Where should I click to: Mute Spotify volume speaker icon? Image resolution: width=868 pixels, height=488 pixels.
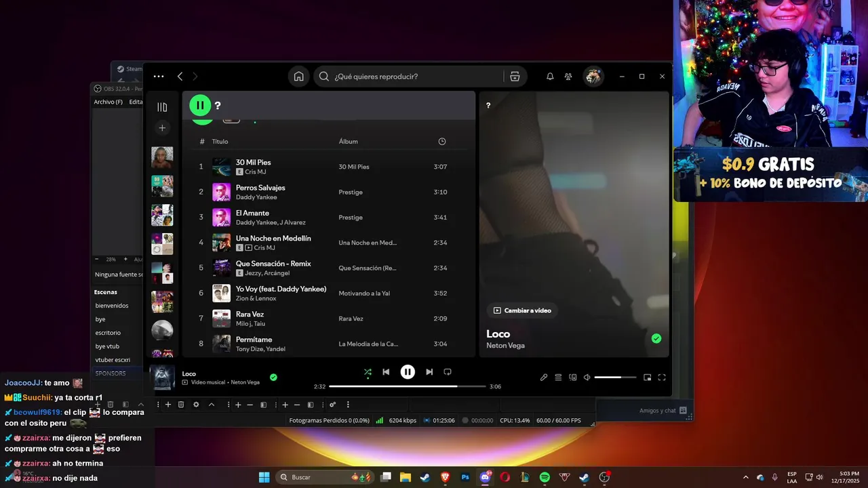587,378
